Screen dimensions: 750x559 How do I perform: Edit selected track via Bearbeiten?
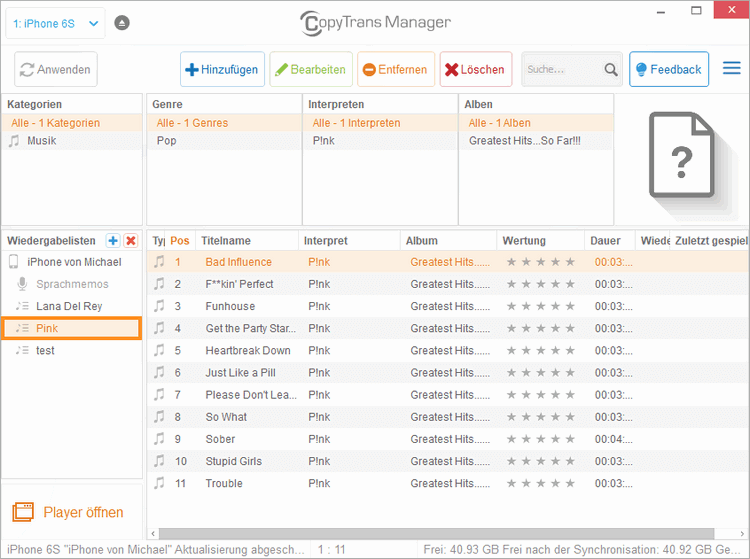311,69
